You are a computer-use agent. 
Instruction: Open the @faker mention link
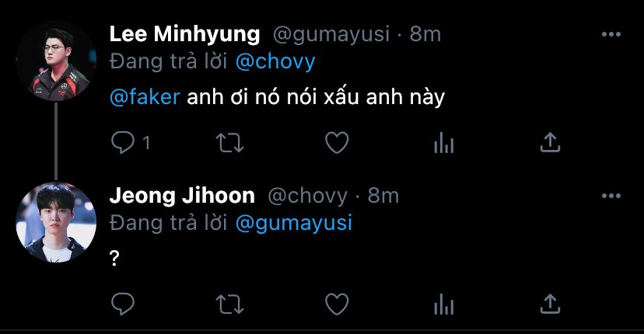pos(145,97)
